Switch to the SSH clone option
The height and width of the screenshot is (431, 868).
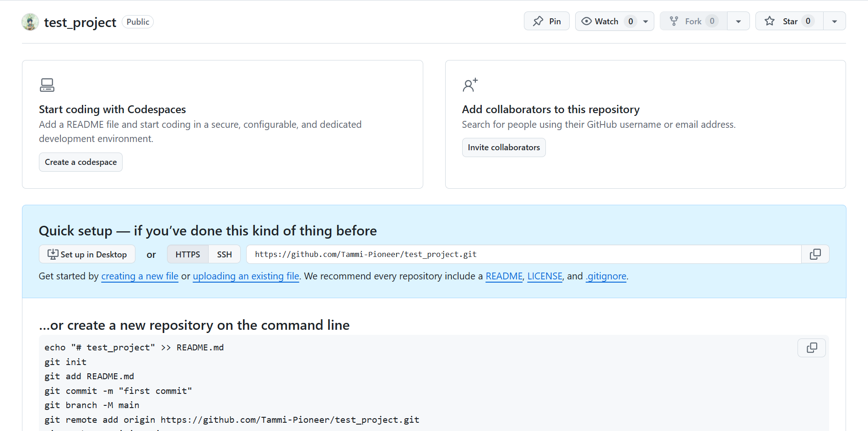pyautogui.click(x=224, y=254)
